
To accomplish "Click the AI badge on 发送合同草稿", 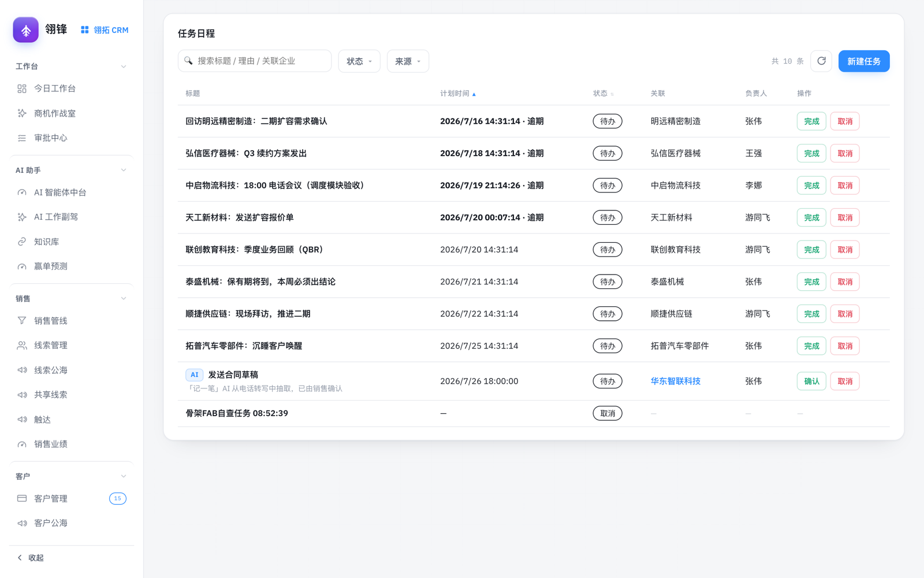I will [x=195, y=375].
